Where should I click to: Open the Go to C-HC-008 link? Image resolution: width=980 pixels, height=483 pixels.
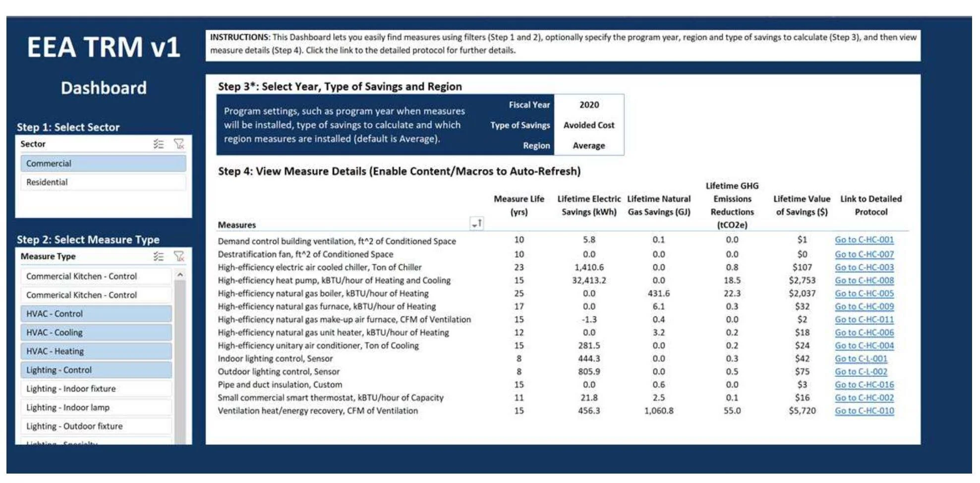[x=864, y=281]
